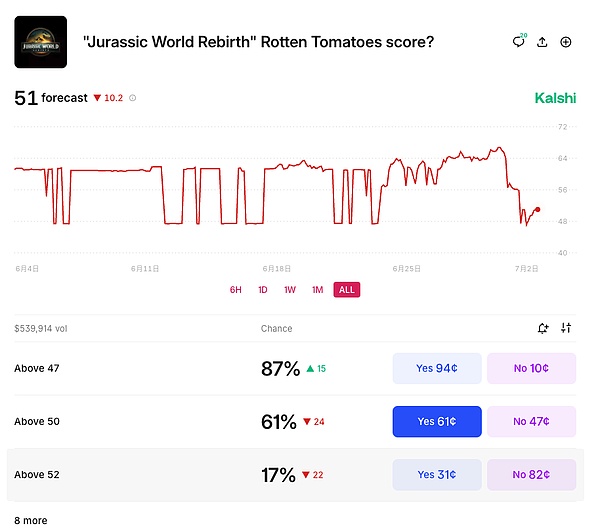The height and width of the screenshot is (532, 600).
Task: Buy No 10¢ for Above 47
Action: [x=531, y=368]
